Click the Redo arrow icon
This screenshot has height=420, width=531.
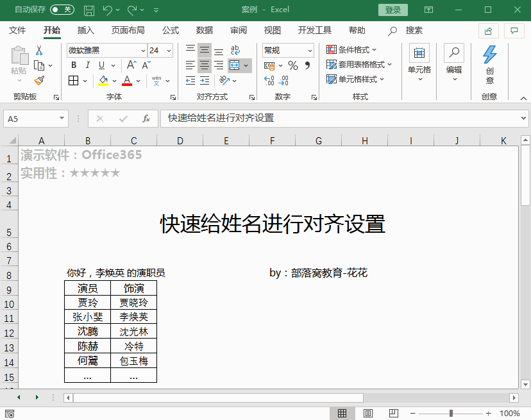[132, 10]
